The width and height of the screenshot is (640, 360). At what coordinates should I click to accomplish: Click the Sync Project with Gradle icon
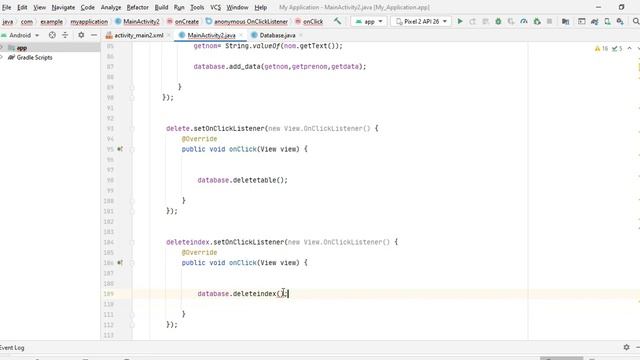pyautogui.click(x=595, y=21)
